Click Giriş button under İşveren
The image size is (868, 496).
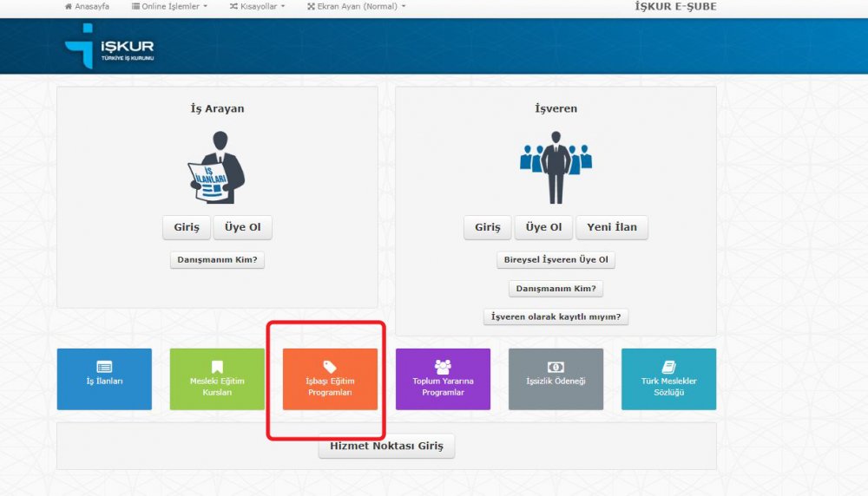coord(487,227)
